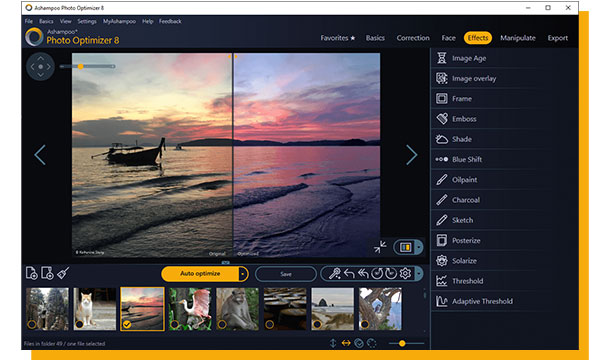Click the Auto optimize button
This screenshot has width=600, height=360.
200,274
